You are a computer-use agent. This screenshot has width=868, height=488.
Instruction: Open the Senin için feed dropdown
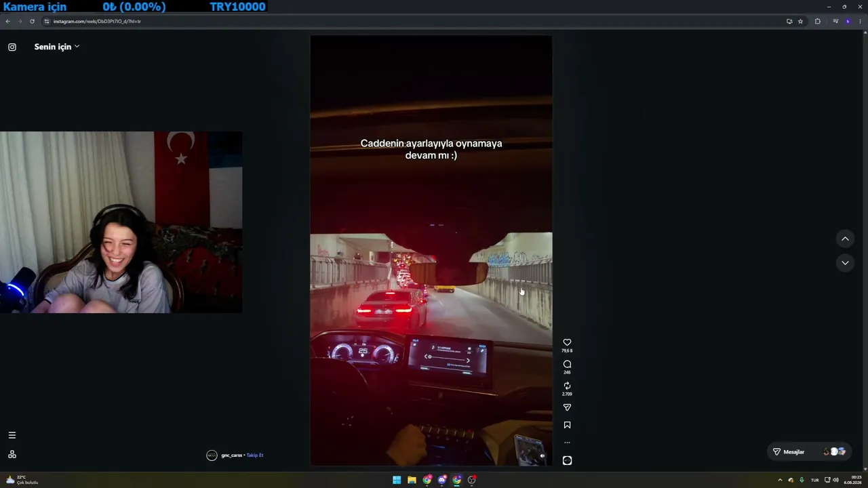pos(57,47)
